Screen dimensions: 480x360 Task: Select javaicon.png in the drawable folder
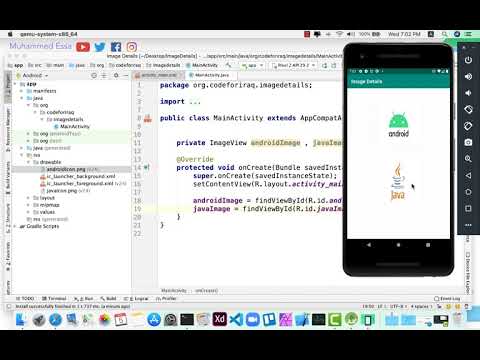click(62, 191)
